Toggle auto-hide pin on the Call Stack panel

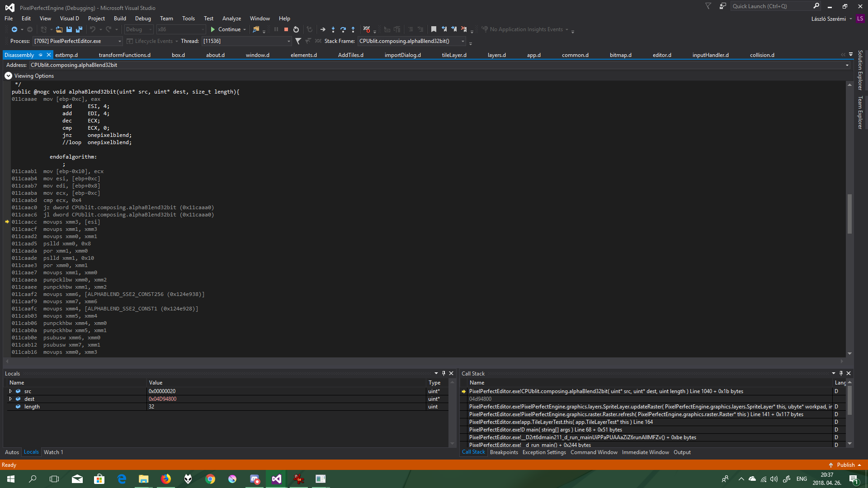[841, 373]
